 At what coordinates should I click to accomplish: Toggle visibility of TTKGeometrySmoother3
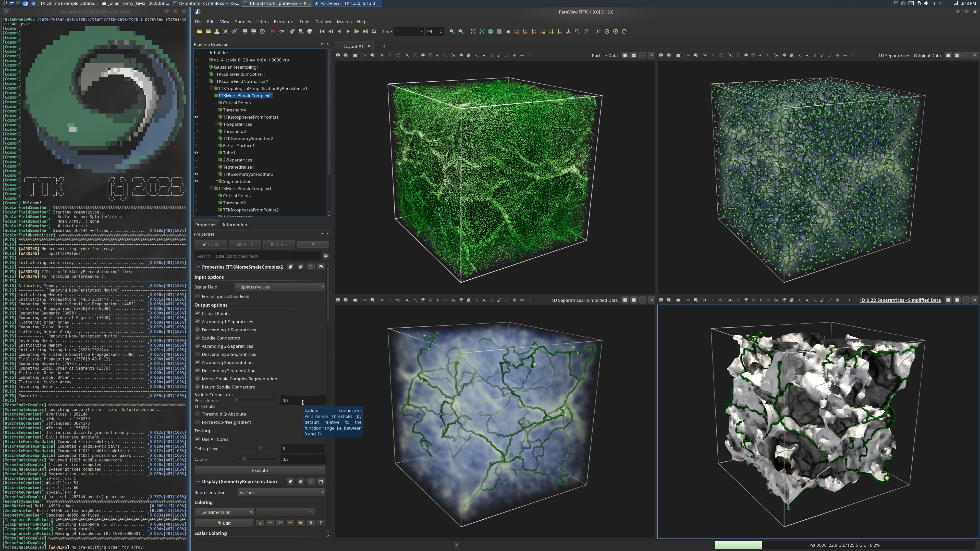196,174
